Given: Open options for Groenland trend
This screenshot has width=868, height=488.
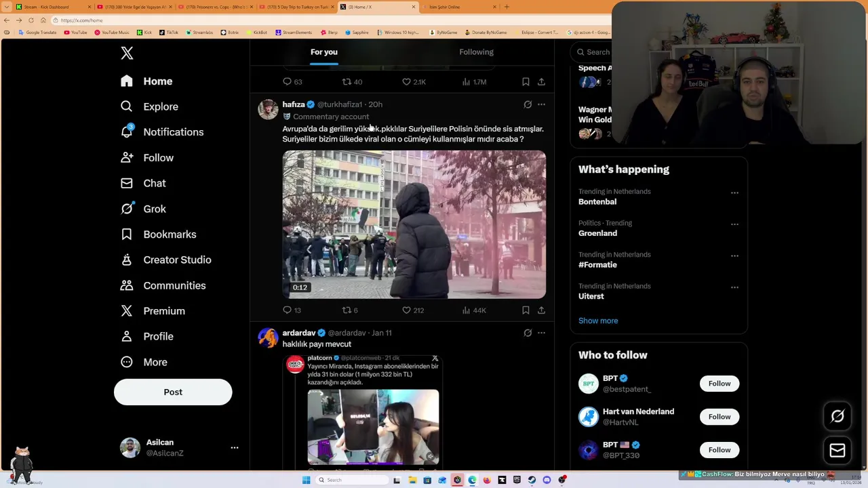Looking at the screenshot, I should tap(734, 224).
